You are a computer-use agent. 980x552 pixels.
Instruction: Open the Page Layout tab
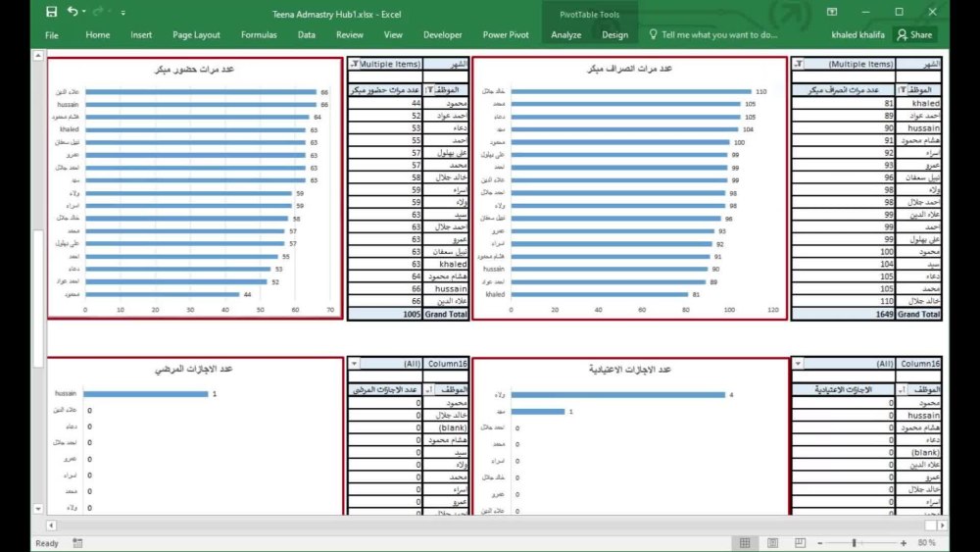click(x=196, y=35)
